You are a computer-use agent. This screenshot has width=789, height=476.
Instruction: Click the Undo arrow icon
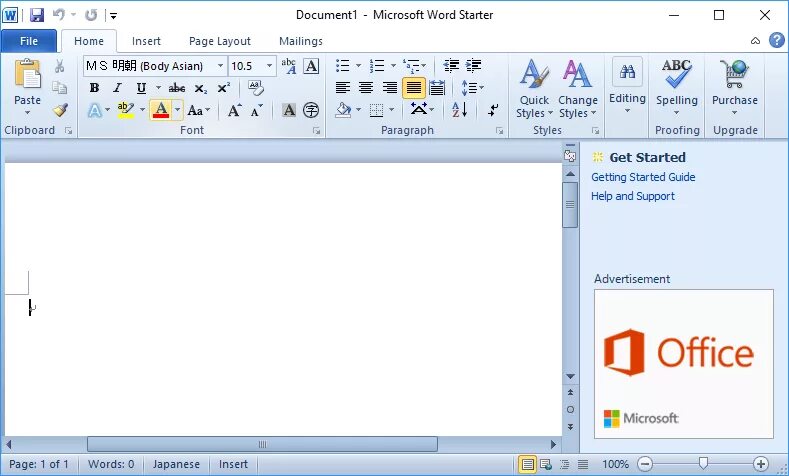click(59, 15)
